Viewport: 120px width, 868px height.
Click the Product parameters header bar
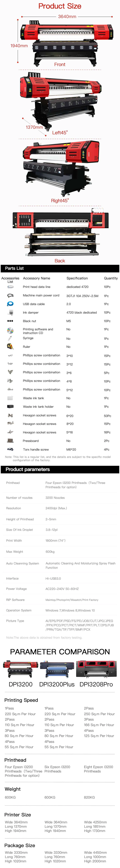tap(60, 469)
